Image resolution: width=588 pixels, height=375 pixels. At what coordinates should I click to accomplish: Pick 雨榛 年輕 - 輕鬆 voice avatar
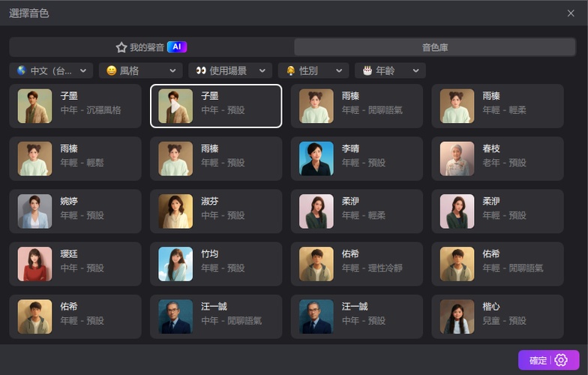[34, 159]
